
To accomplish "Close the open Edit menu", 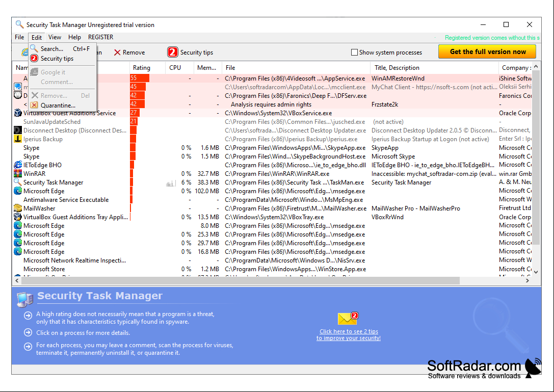I will pos(36,37).
